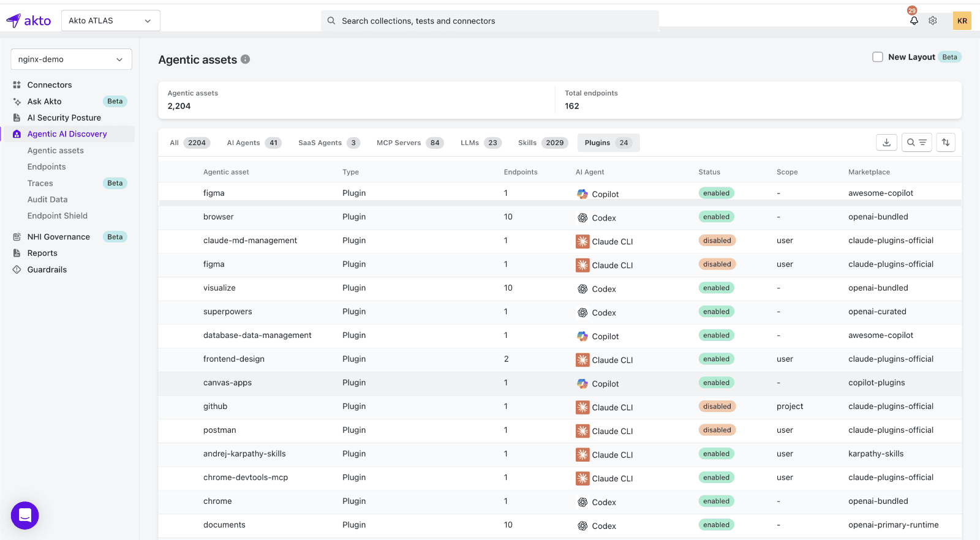
Task: Focus the search collections input field
Action: point(490,21)
